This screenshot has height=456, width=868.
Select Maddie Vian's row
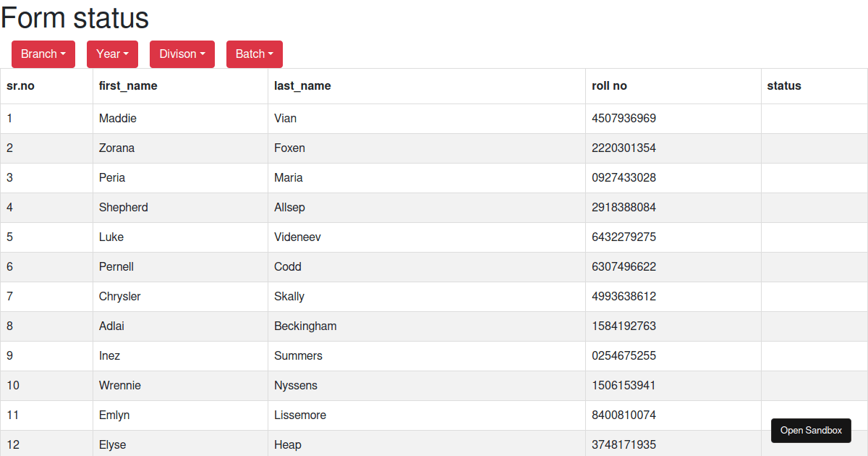point(117,118)
